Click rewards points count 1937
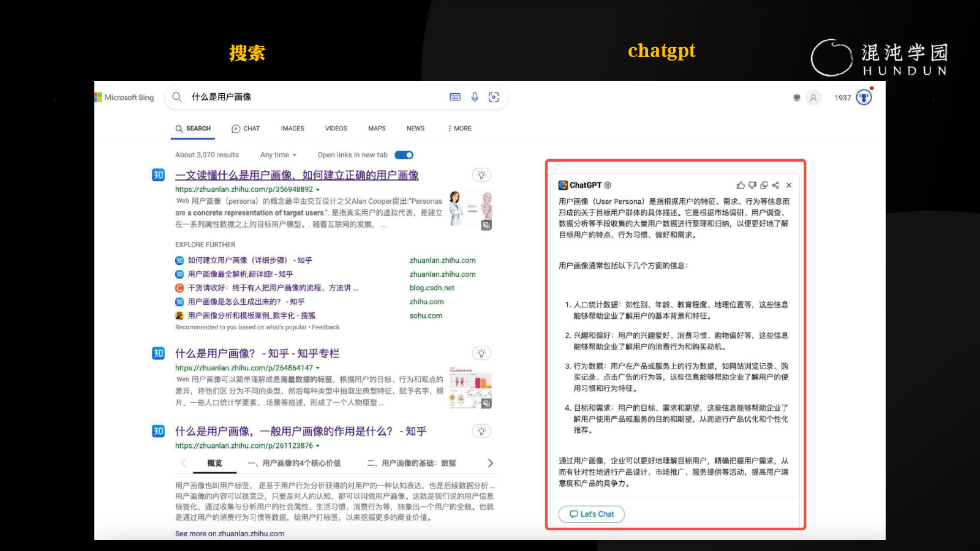980x551 pixels. pos(843,98)
